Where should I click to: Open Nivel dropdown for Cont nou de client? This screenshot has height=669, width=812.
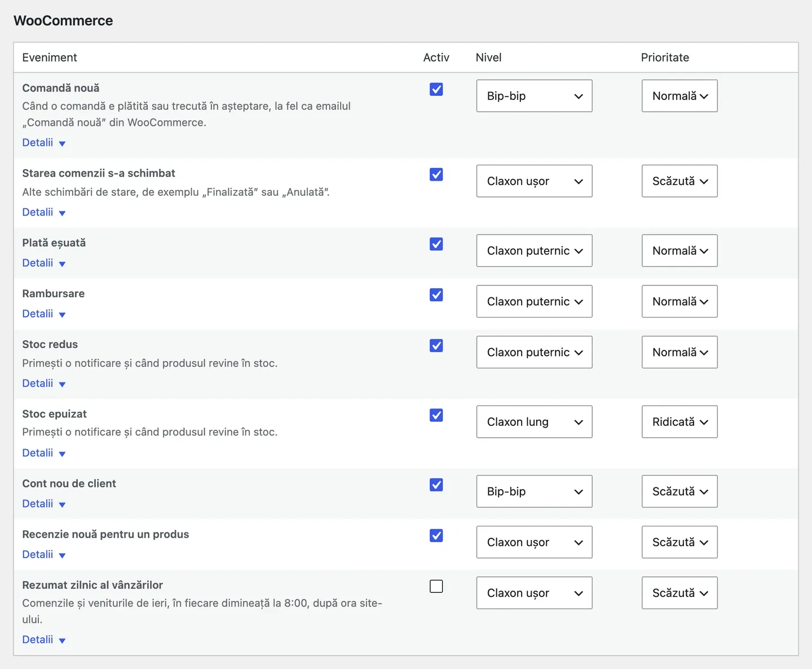[x=534, y=491]
